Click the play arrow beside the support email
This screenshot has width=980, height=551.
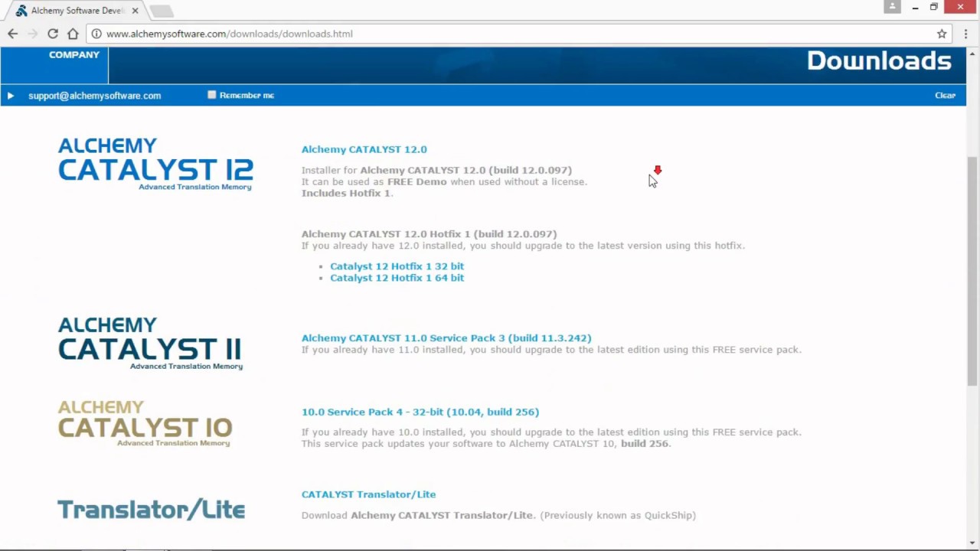11,96
